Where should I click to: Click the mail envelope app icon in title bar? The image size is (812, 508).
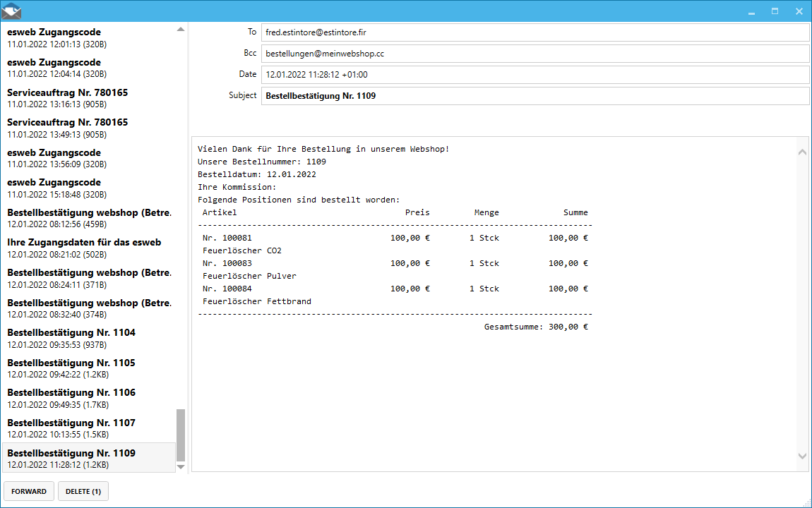point(11,11)
